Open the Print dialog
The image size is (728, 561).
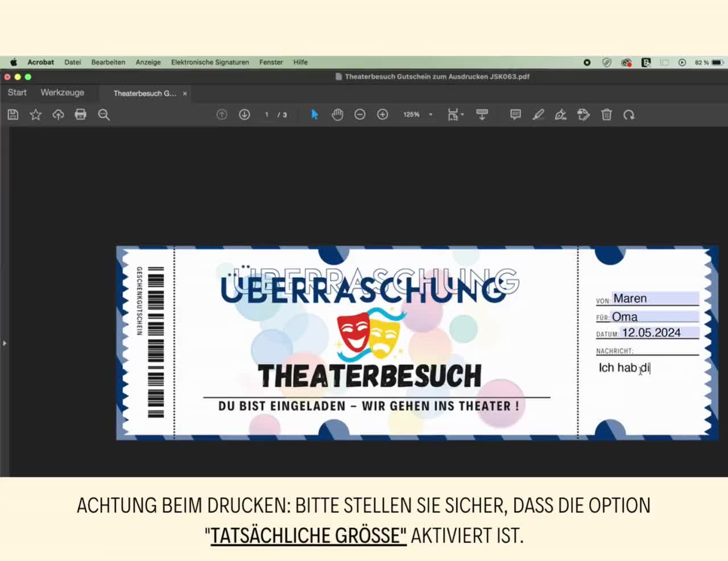pyautogui.click(x=80, y=114)
